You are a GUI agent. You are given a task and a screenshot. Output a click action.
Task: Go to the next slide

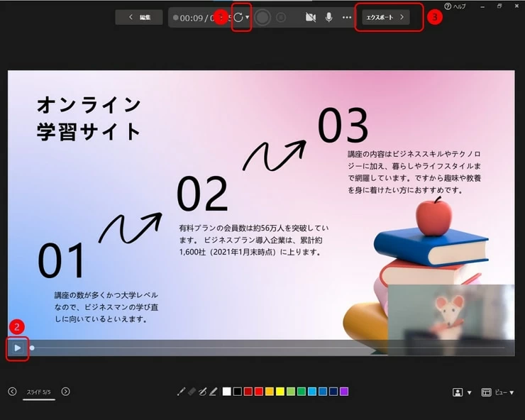click(65, 392)
